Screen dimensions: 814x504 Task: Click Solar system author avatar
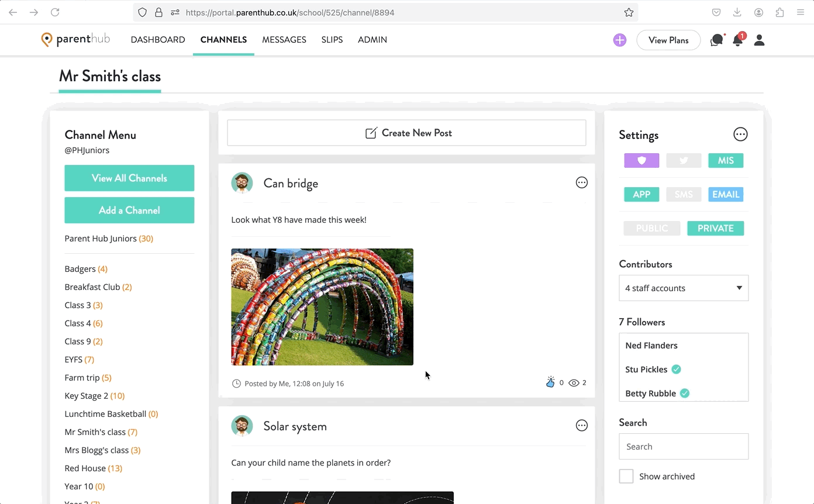click(x=242, y=426)
